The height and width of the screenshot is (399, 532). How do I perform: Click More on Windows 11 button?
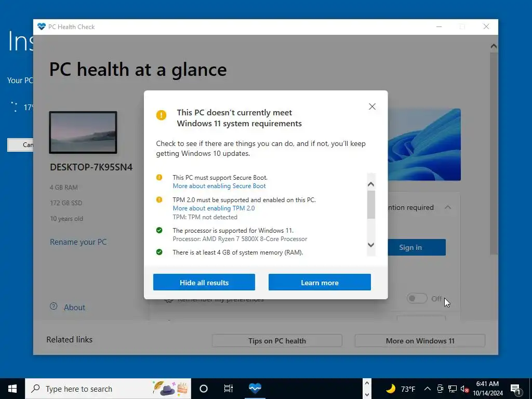click(420, 341)
